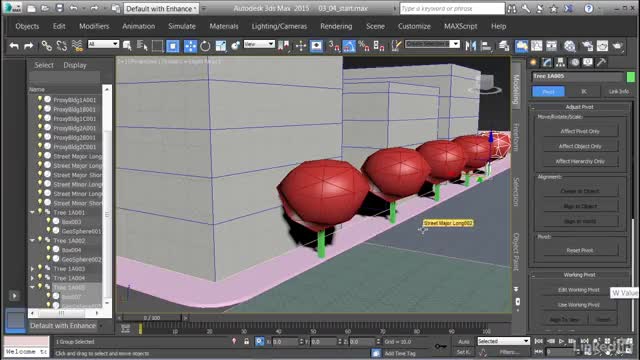640x360 pixels.
Task: Click Affect Pivot Only button
Action: [x=580, y=131]
